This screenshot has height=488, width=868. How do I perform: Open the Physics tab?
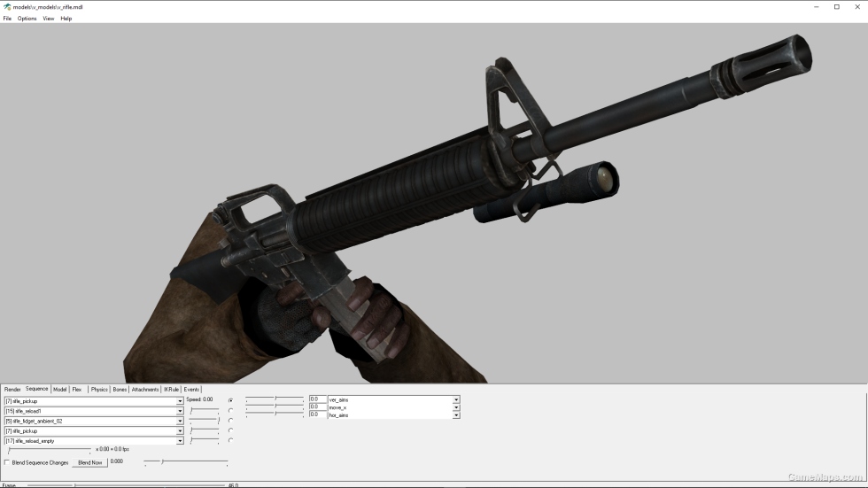99,390
